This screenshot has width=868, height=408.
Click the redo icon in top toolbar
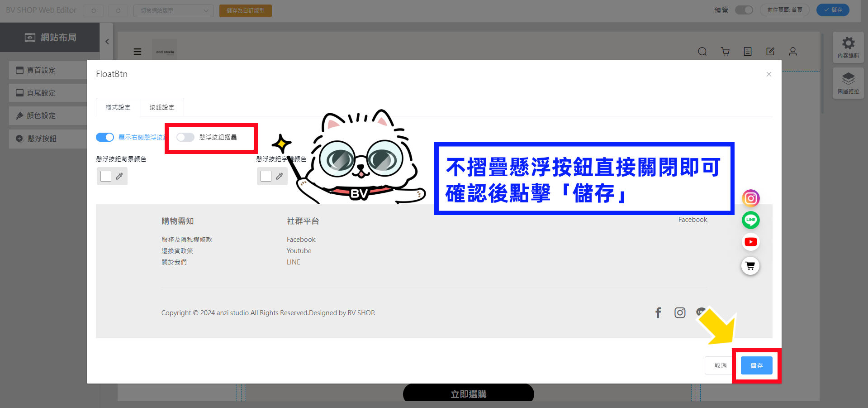click(118, 10)
